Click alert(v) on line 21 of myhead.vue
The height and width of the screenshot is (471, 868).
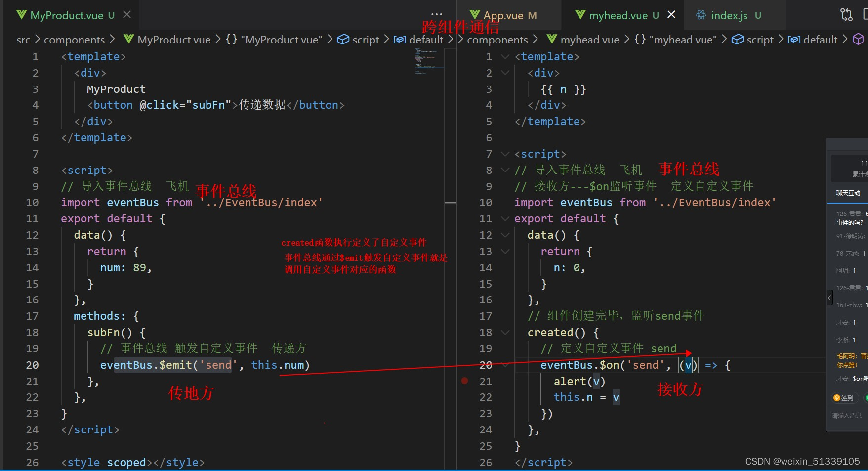pyautogui.click(x=579, y=382)
